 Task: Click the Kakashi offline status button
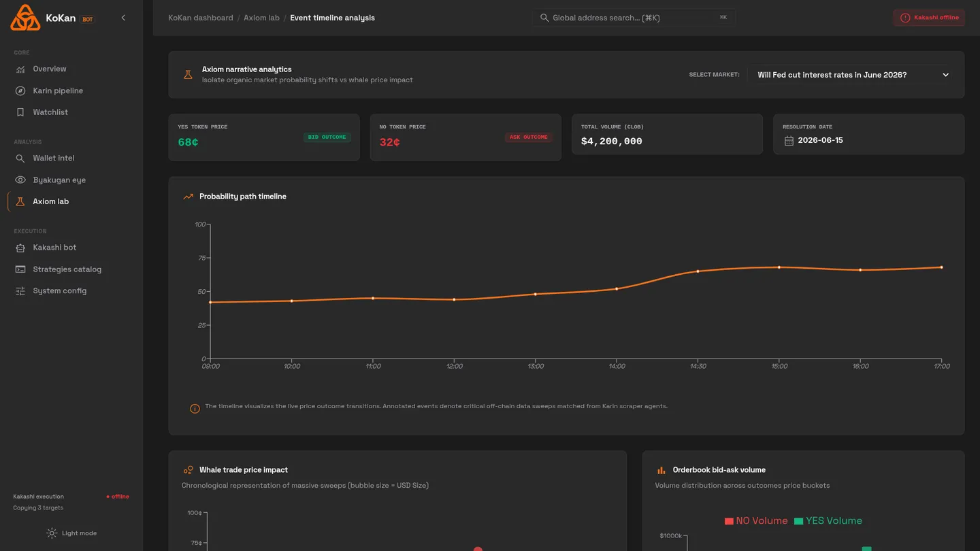(x=929, y=18)
